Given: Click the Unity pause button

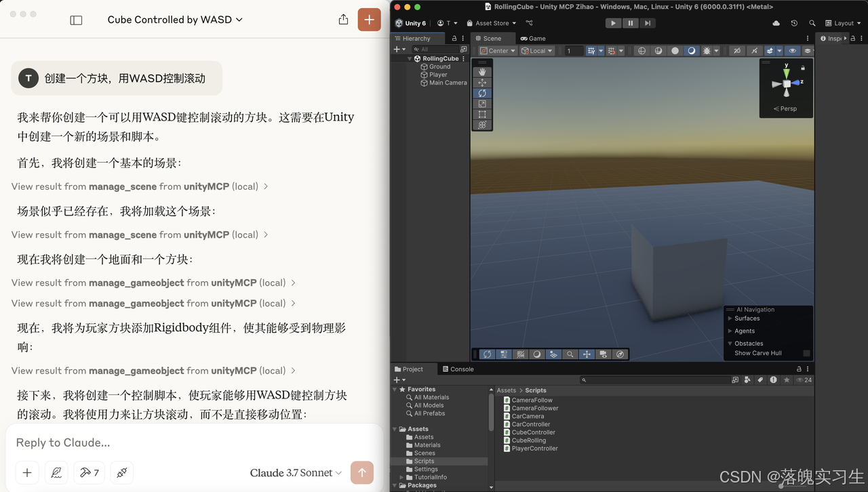Looking at the screenshot, I should 631,23.
